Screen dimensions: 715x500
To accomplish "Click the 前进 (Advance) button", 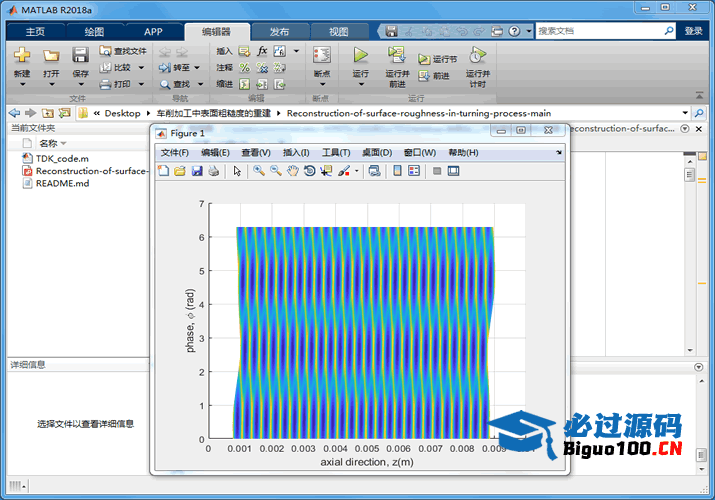I will click(x=434, y=76).
